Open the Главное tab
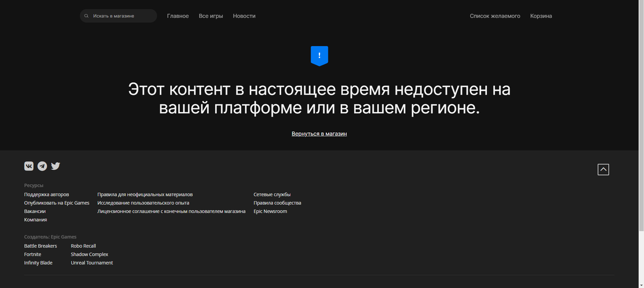This screenshot has width=644, height=288. coord(178,16)
